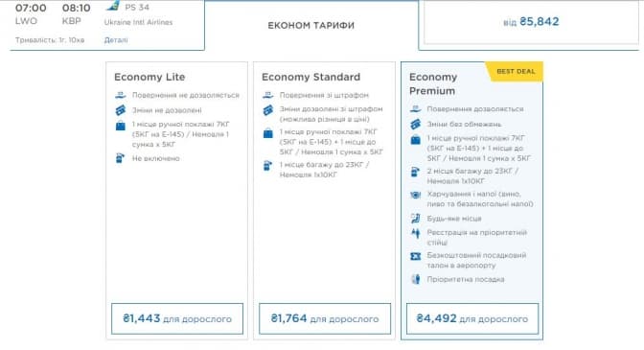Click free boarding pass icon in Premium
The image size is (644, 350).
tap(415, 256)
